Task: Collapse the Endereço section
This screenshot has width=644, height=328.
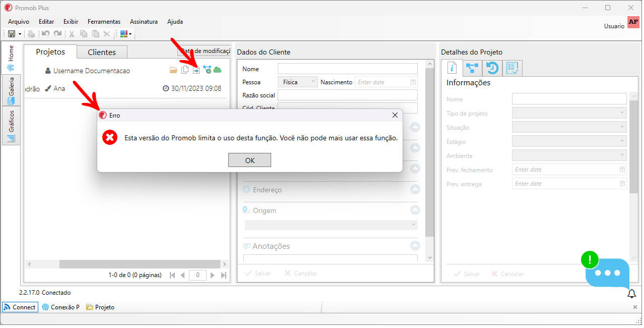Action: 415,190
